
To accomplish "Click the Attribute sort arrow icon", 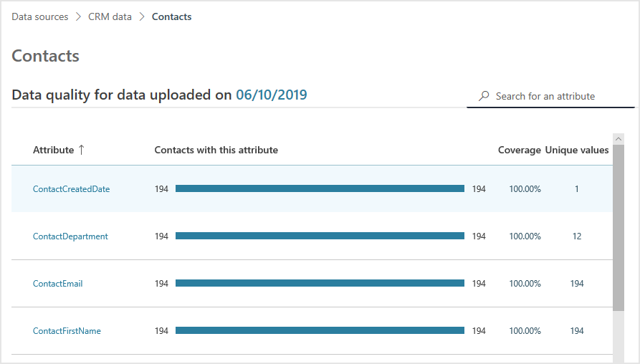I will (81, 150).
